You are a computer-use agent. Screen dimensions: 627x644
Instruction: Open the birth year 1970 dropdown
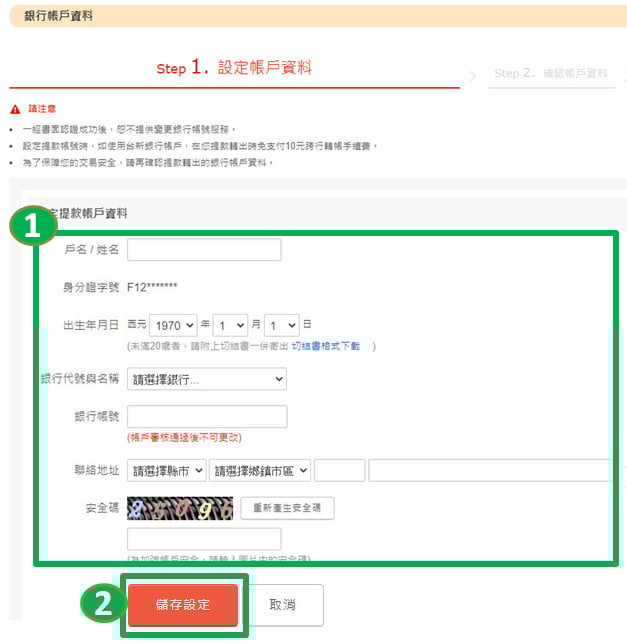point(173,325)
